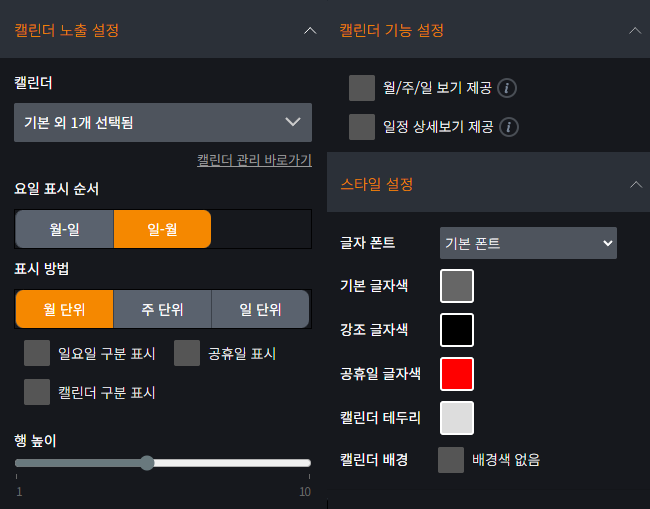Open the 캘린더 selection dropdown
This screenshot has height=509, width=650.
click(163, 122)
